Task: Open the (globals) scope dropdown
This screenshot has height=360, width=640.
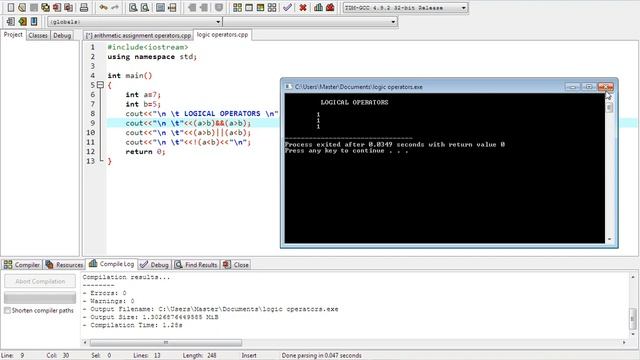Action: [x=218, y=22]
